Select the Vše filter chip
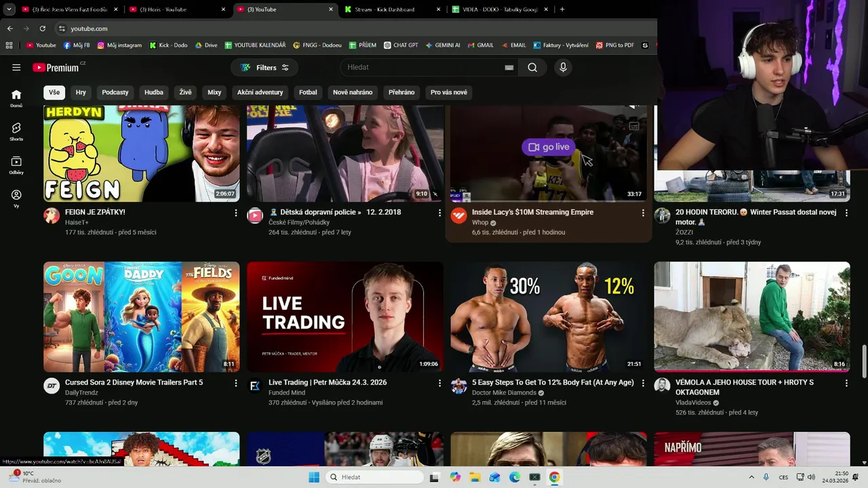This screenshot has width=868, height=488. pyautogui.click(x=54, y=92)
